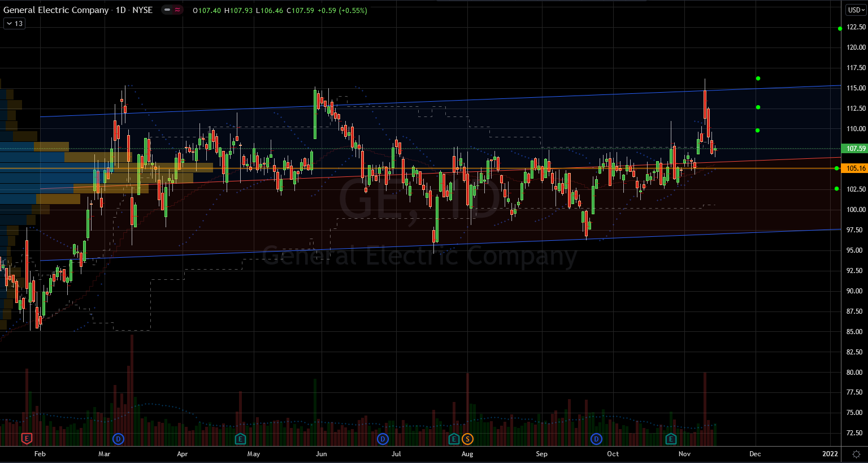Click the Nov label on the time axis
Image resolution: width=868 pixels, height=463 pixels.
(x=684, y=454)
